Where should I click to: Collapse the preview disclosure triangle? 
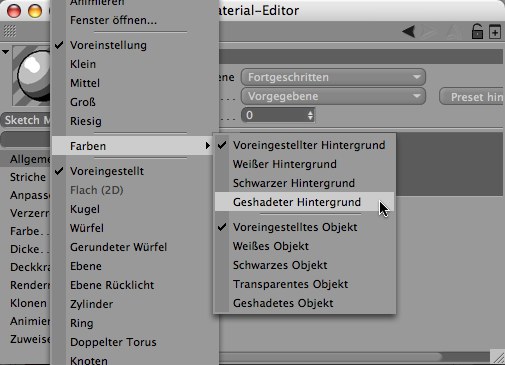click(x=5, y=52)
